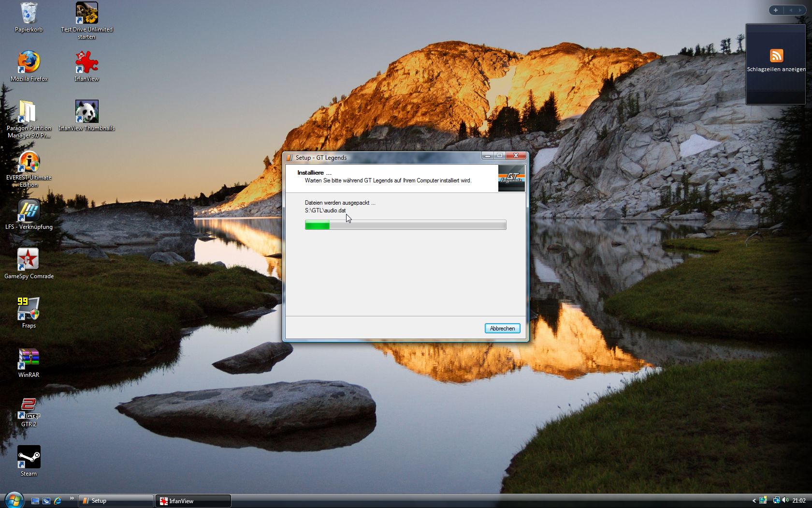Click Schlagzeilen anzeigen link in gadget
The width and height of the screenshot is (812, 508).
pos(776,69)
